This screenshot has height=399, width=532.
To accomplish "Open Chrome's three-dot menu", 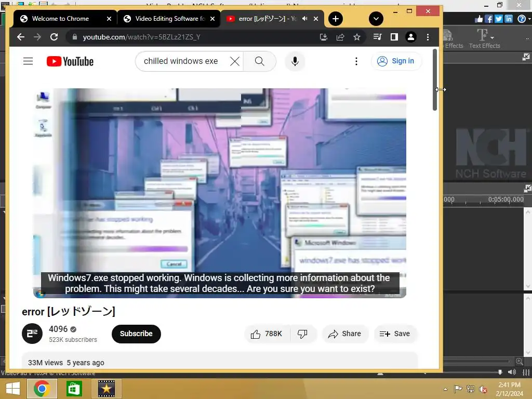I will (428, 37).
